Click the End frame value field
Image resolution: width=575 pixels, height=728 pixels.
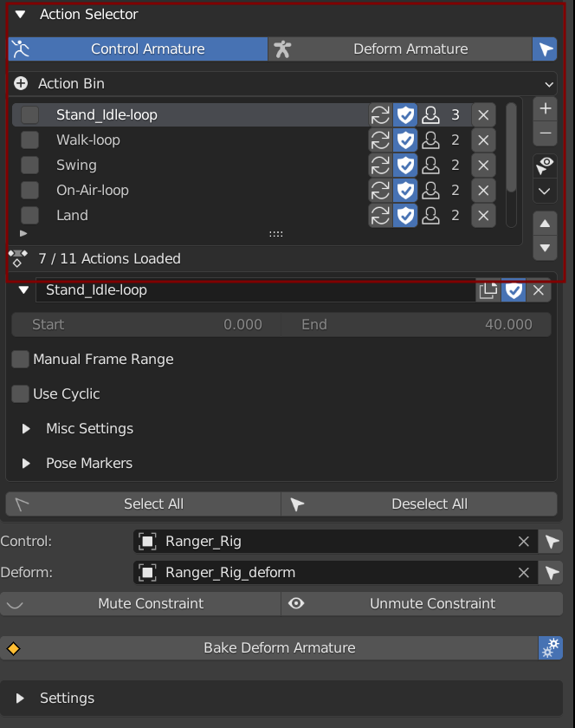pos(417,324)
